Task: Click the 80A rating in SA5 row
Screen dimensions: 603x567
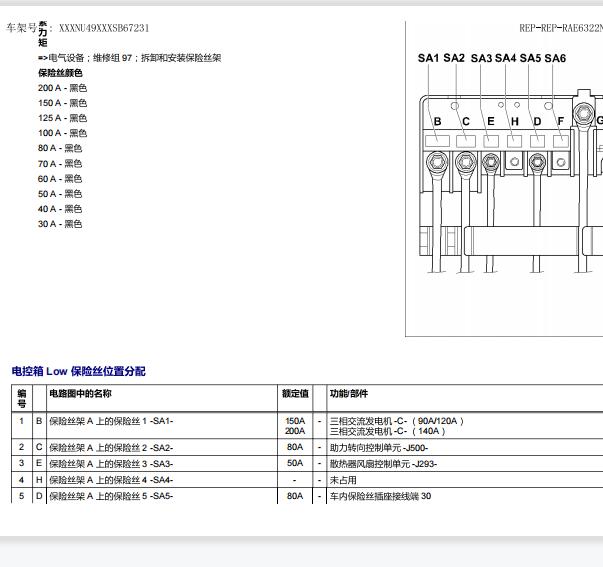Action: coord(295,496)
